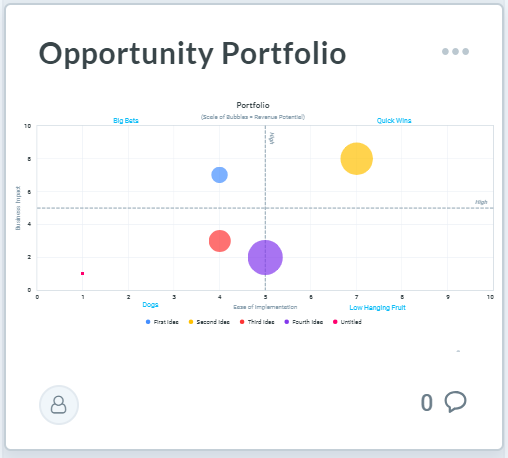508x458 pixels.
Task: Click the comment count number zero
Action: [426, 403]
